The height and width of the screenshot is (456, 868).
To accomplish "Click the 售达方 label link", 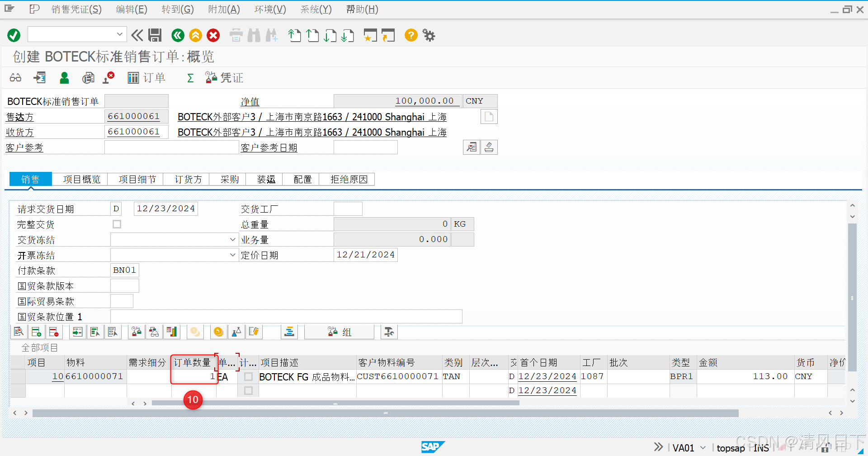I will [20, 117].
